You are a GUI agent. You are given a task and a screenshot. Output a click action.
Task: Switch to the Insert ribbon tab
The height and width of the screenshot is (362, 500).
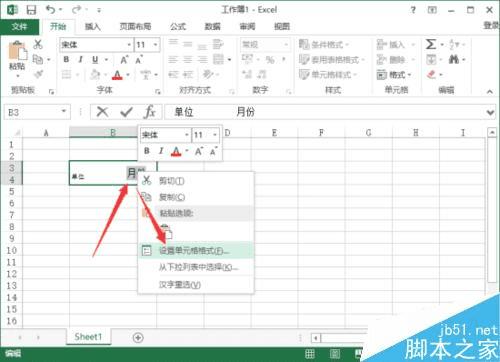pos(93,26)
